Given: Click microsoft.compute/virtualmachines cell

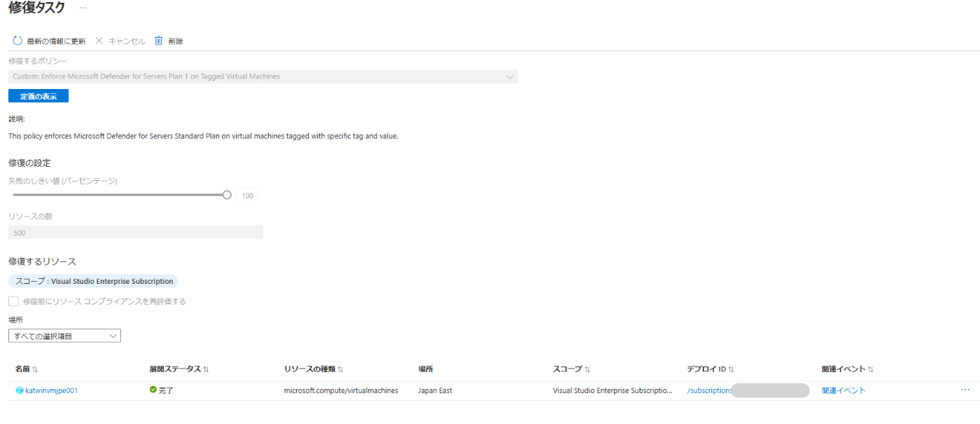Looking at the screenshot, I should 341,390.
